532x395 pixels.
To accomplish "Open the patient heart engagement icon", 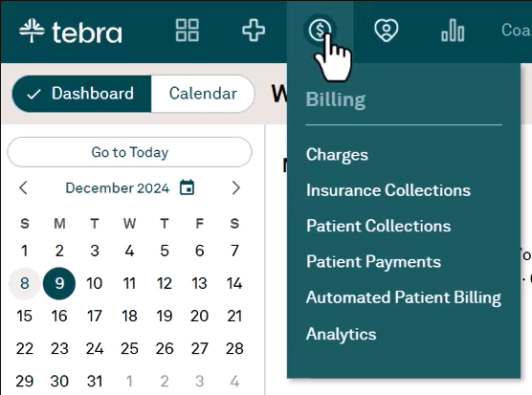I will [x=387, y=31].
